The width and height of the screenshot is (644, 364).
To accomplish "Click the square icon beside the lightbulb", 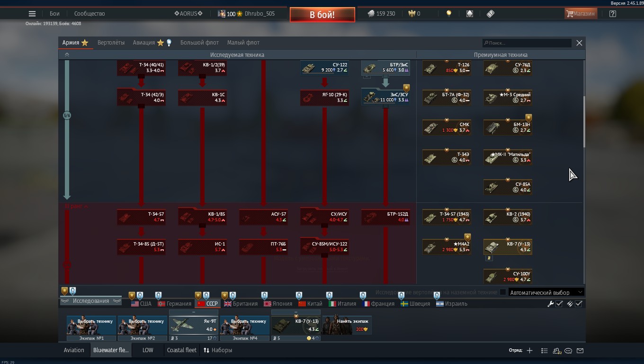I will coord(469,14).
